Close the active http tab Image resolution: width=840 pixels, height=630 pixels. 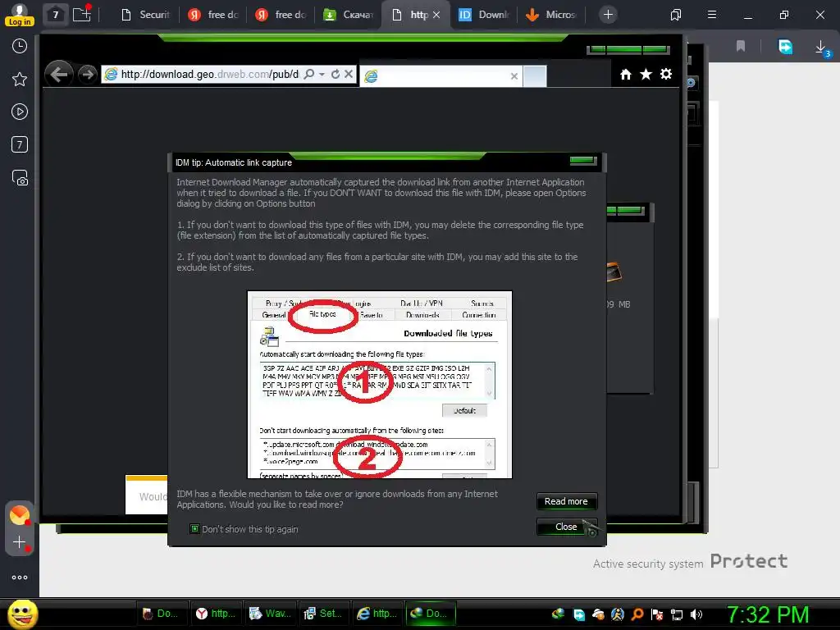[436, 15]
